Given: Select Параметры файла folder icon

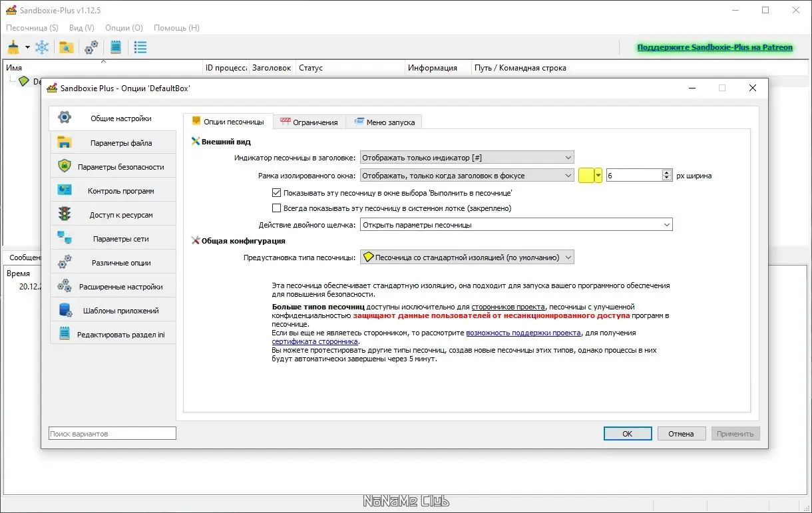Looking at the screenshot, I should pos(65,142).
